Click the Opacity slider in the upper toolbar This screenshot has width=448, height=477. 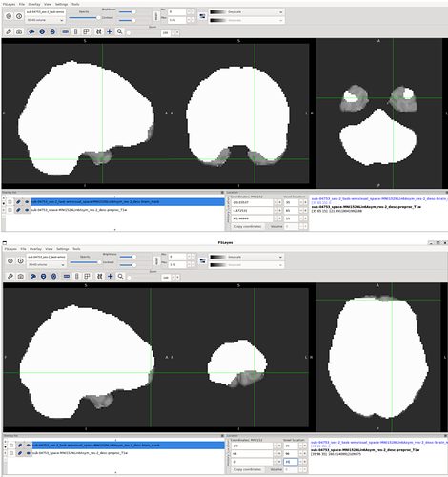tap(84, 17)
